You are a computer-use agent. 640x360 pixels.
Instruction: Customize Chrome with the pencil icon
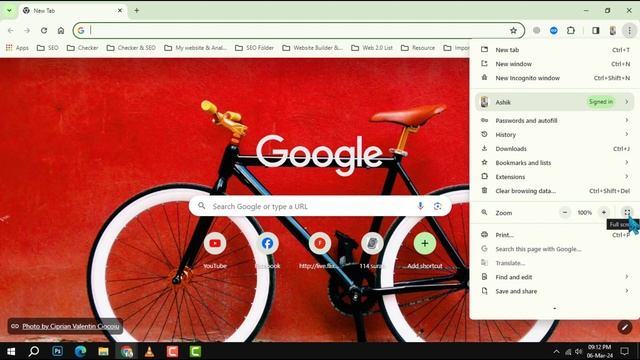pyautogui.click(x=624, y=327)
